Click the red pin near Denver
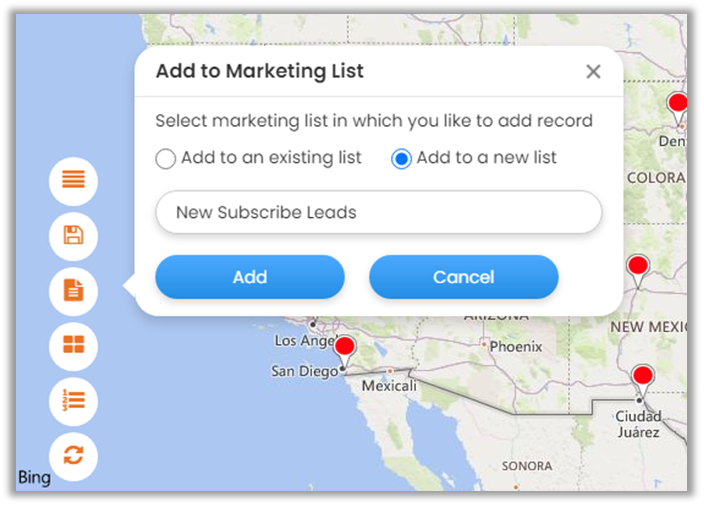The width and height of the screenshot is (704, 506). [679, 105]
